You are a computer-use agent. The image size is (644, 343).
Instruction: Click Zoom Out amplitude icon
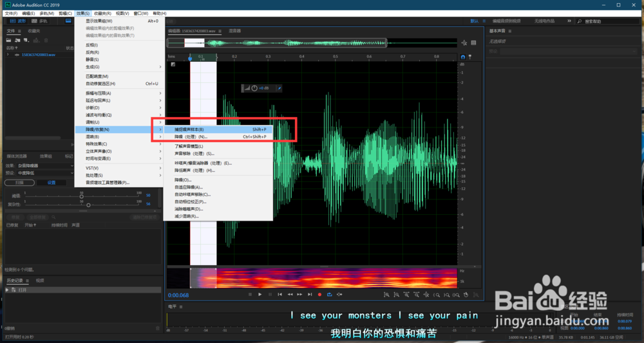[396, 295]
